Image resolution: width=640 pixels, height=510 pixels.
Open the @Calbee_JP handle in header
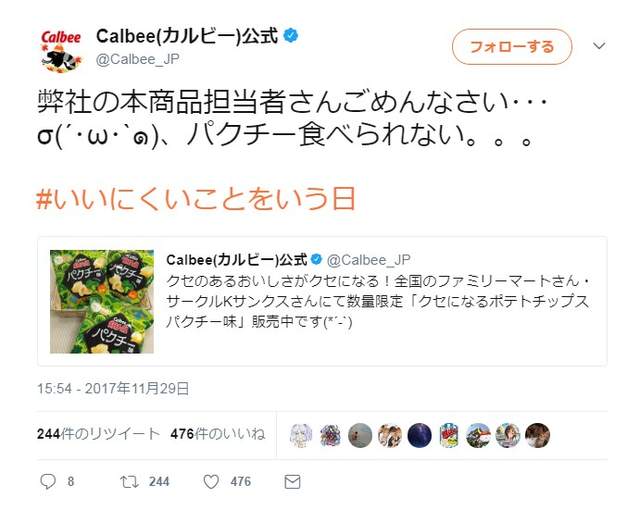(138, 59)
